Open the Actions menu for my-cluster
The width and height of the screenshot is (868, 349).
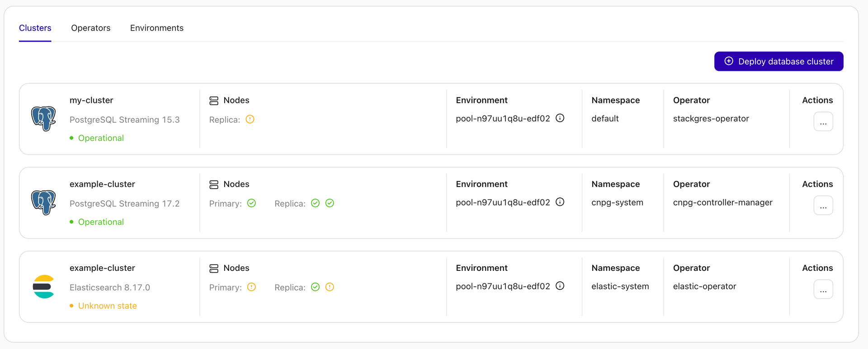(x=823, y=121)
